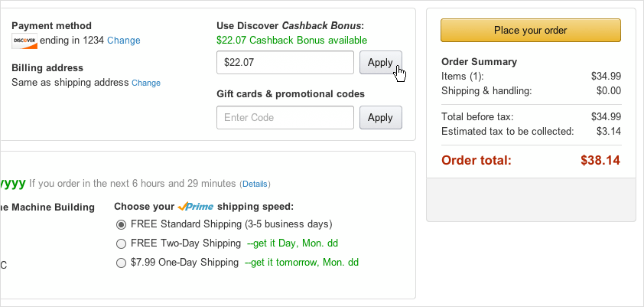The image size is (644, 307).
Task: Choose FREE Two-Day Shipping option
Action: point(121,244)
